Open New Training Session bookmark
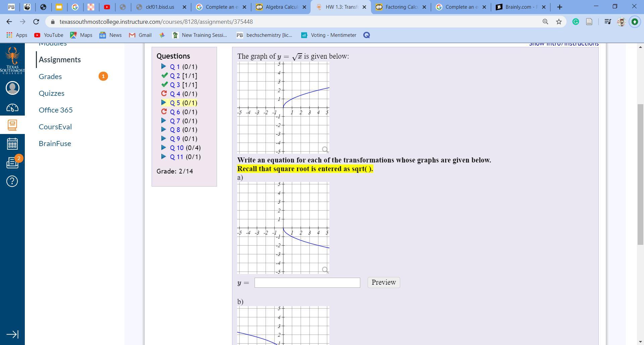644x345 pixels. tap(200, 35)
